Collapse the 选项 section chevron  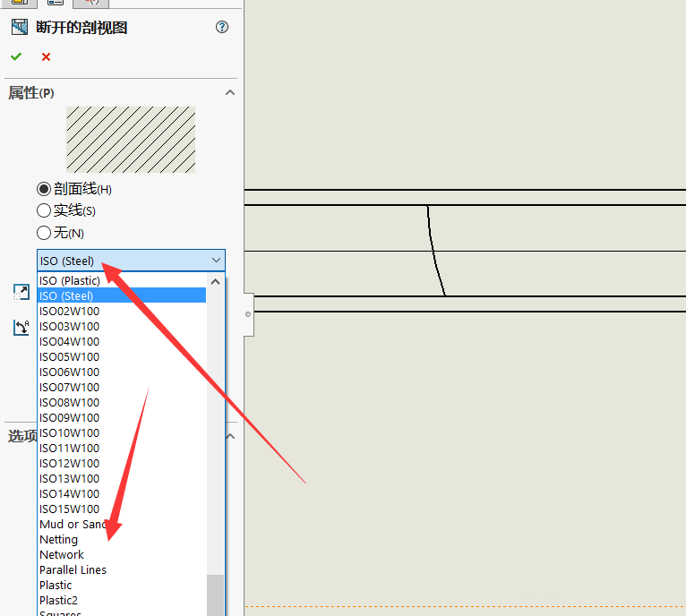click(x=230, y=436)
